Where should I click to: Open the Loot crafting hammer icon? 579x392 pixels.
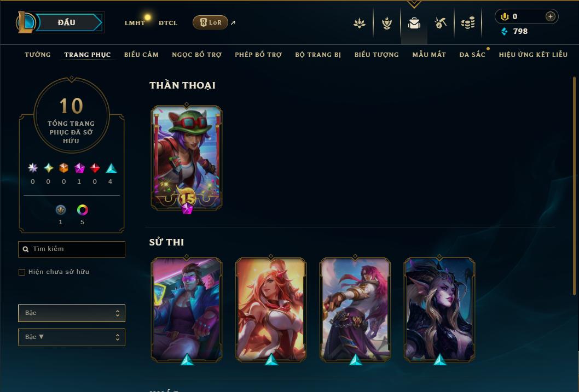click(441, 23)
